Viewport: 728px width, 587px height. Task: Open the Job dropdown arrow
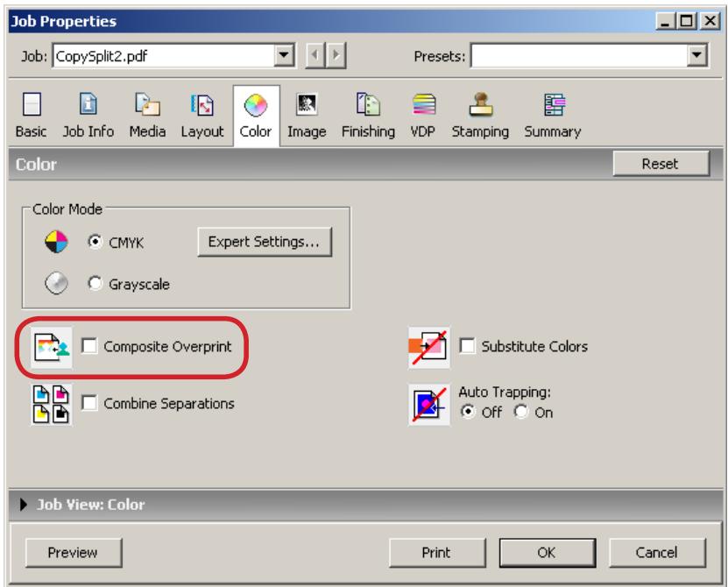pyautogui.click(x=284, y=56)
